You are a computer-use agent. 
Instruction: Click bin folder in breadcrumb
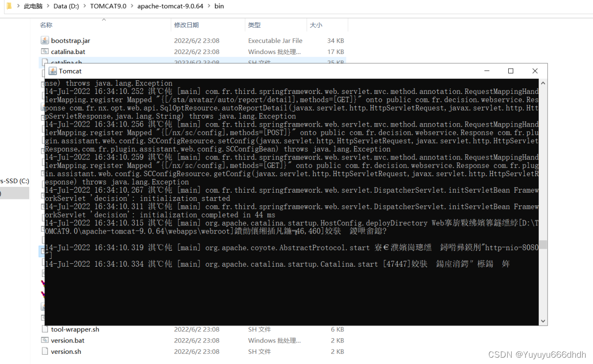219,6
